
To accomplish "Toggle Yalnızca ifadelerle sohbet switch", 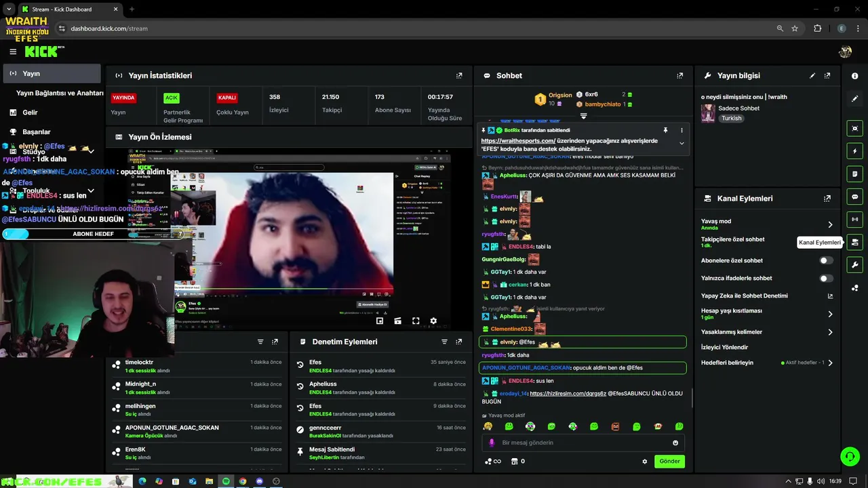I will (826, 278).
